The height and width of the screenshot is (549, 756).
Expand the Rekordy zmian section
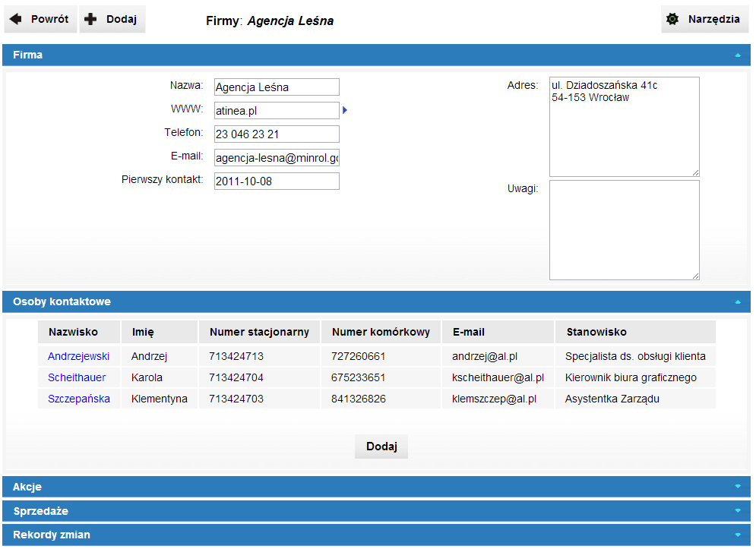coord(737,535)
